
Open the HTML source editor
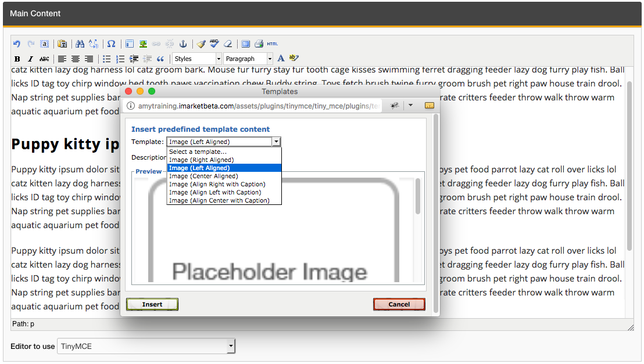point(273,44)
